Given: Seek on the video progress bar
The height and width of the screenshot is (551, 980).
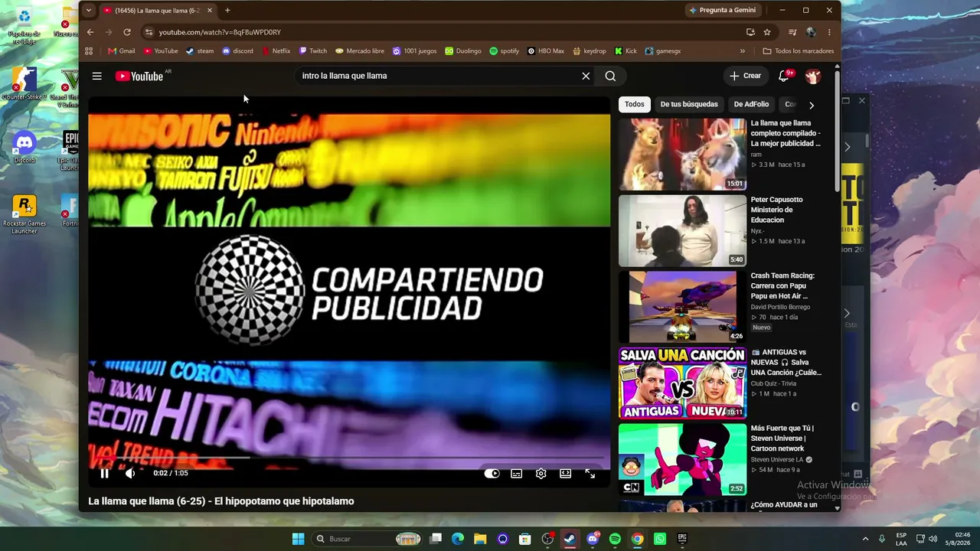Looking at the screenshot, I should click(349, 457).
